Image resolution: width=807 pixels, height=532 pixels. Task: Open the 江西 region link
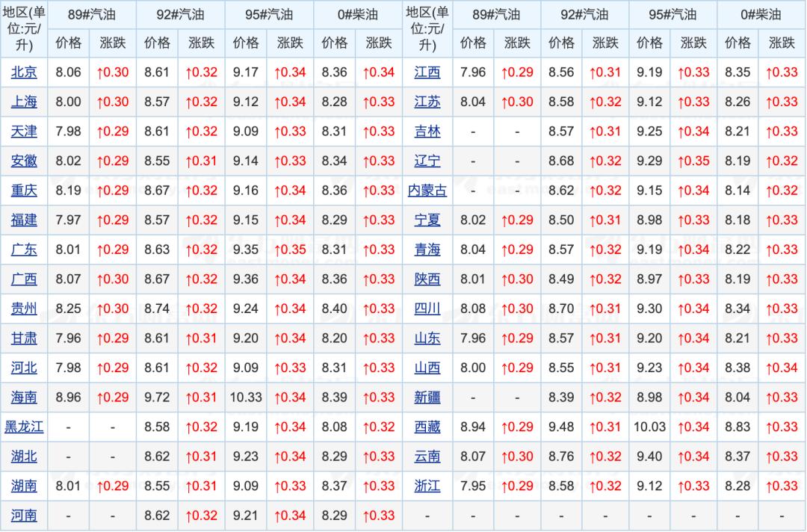[427, 72]
